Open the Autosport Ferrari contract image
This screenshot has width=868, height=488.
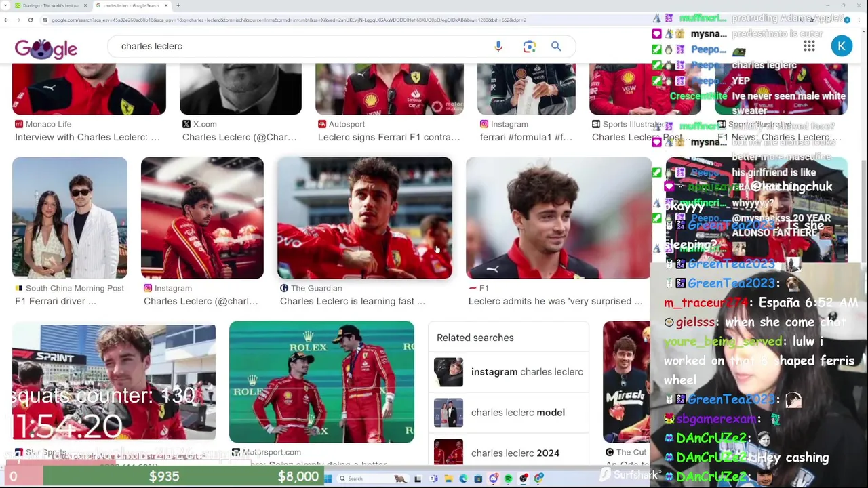tap(389, 89)
